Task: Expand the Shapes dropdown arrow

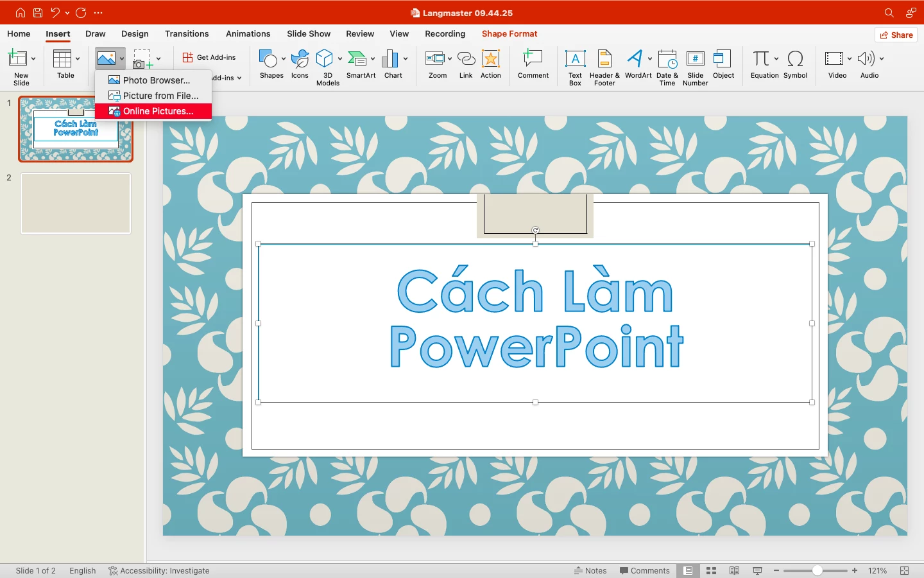Action: pos(284,58)
